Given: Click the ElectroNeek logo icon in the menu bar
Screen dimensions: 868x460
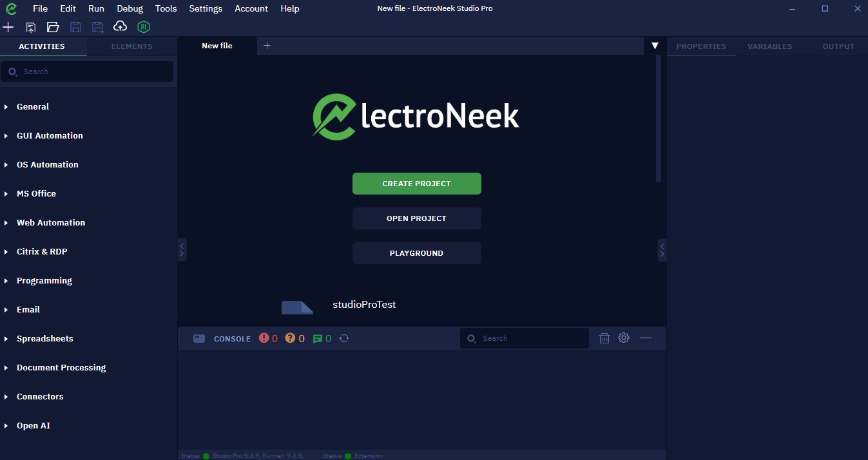Looking at the screenshot, I should tap(11, 8).
